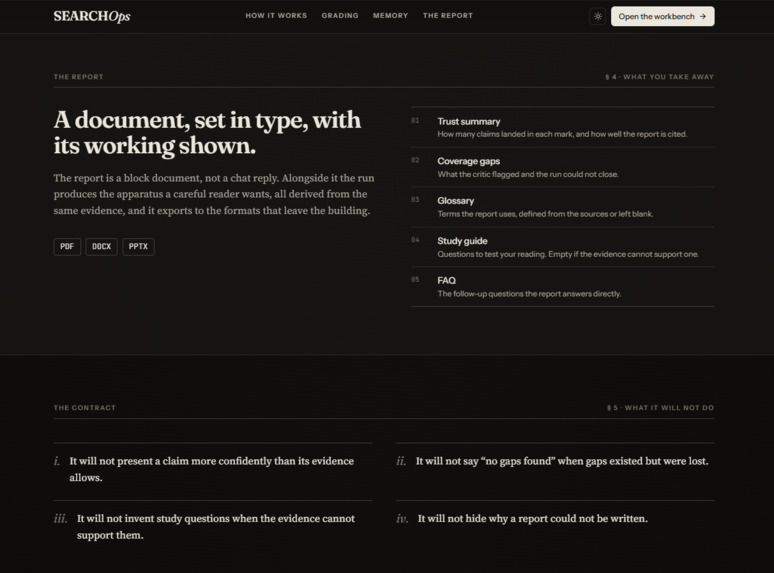Image resolution: width=774 pixels, height=573 pixels.
Task: Click '§ 5 · WHAT IT WILL NOT DO' label
Action: pos(660,408)
